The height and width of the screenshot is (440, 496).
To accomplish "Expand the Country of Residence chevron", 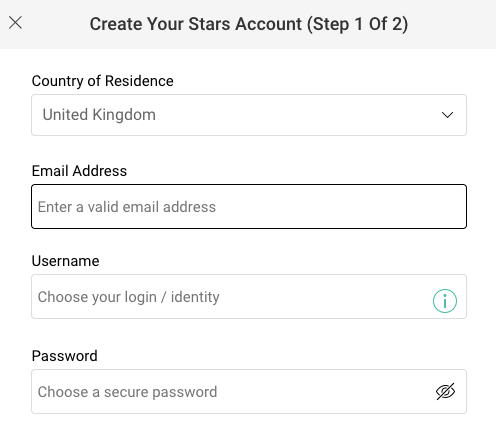I will coord(447,115).
